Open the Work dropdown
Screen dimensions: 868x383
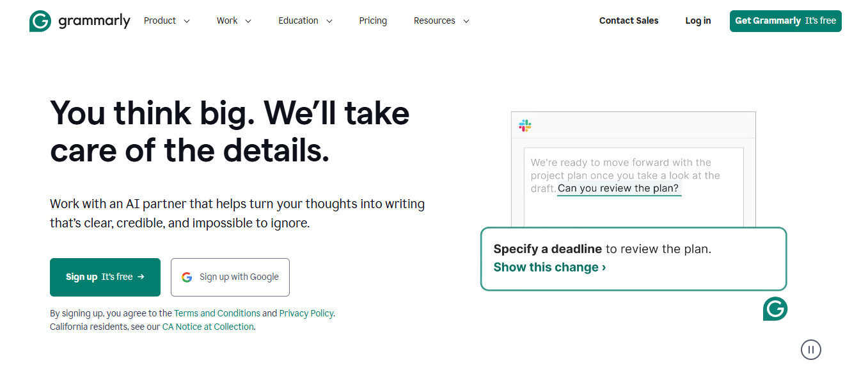pyautogui.click(x=233, y=20)
